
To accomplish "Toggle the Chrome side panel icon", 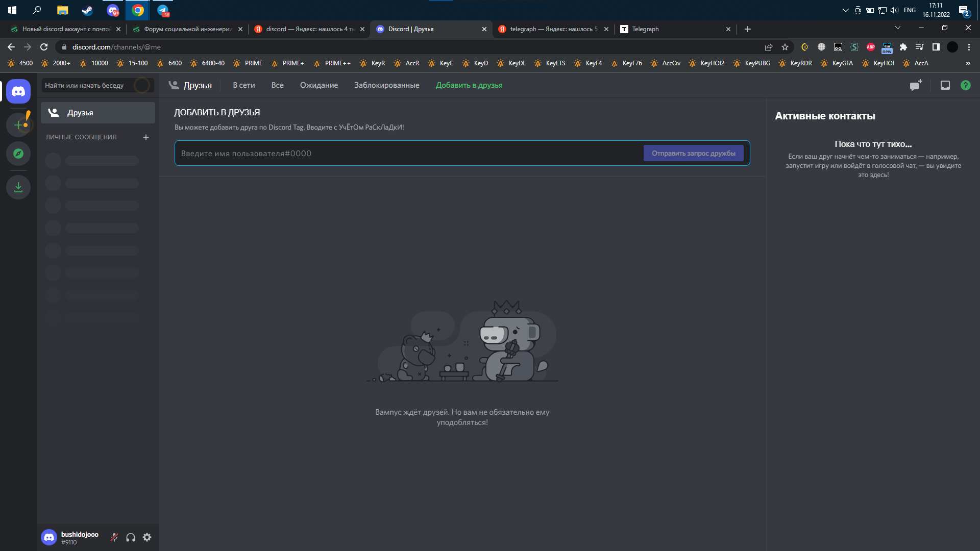I will point(936,47).
